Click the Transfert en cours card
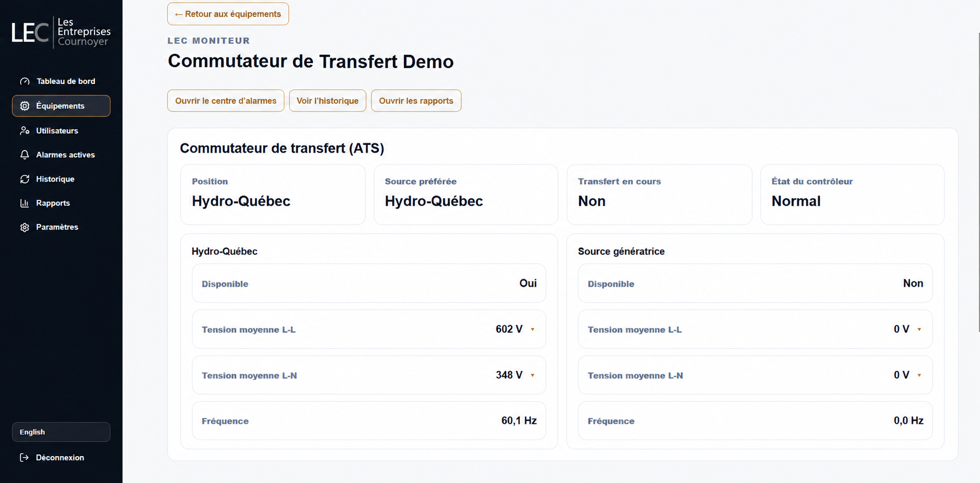Viewport: 980px width, 483px height. [659, 195]
